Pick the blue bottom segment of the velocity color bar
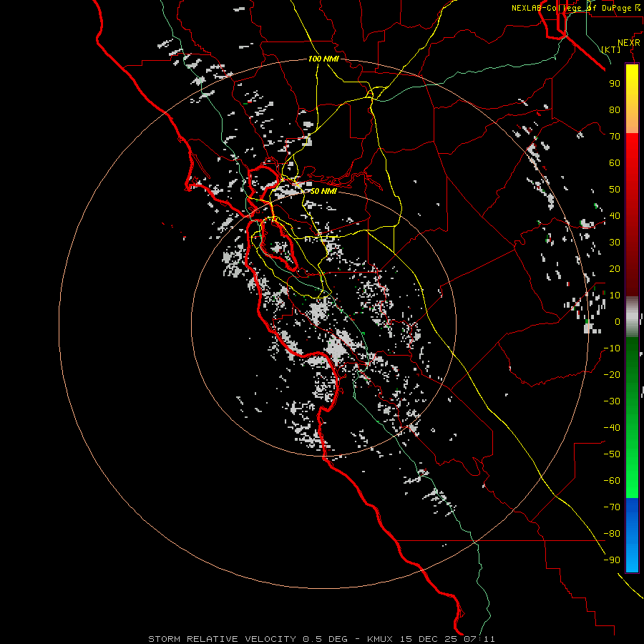 point(632,535)
